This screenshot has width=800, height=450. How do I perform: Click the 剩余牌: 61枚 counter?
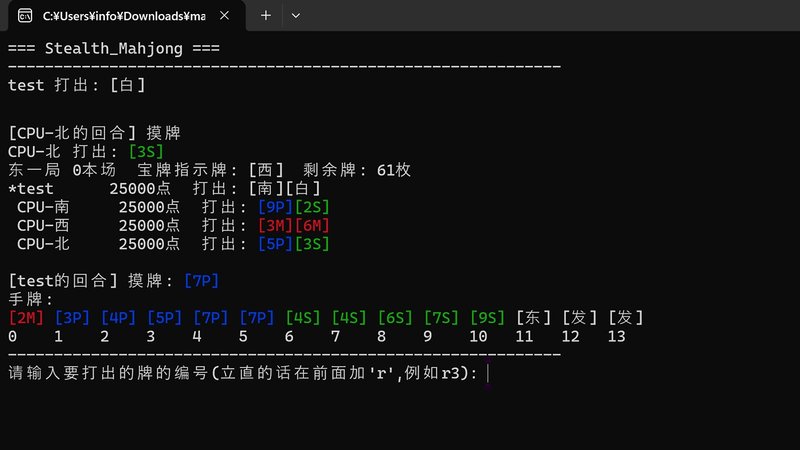coord(357,170)
